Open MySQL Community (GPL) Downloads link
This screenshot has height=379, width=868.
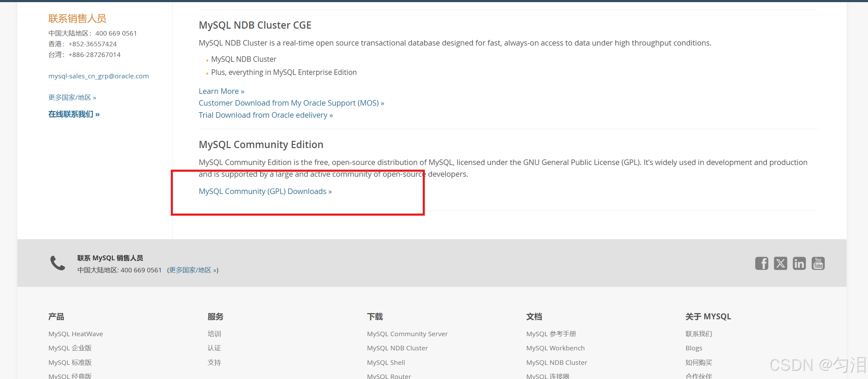(265, 191)
